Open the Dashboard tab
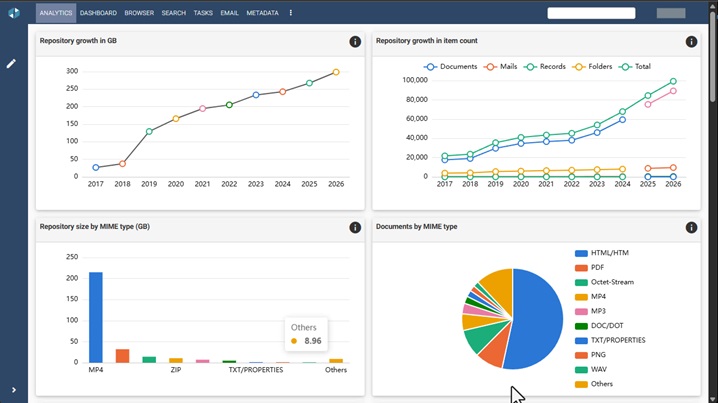Image resolution: width=718 pixels, height=403 pixels. tap(98, 13)
